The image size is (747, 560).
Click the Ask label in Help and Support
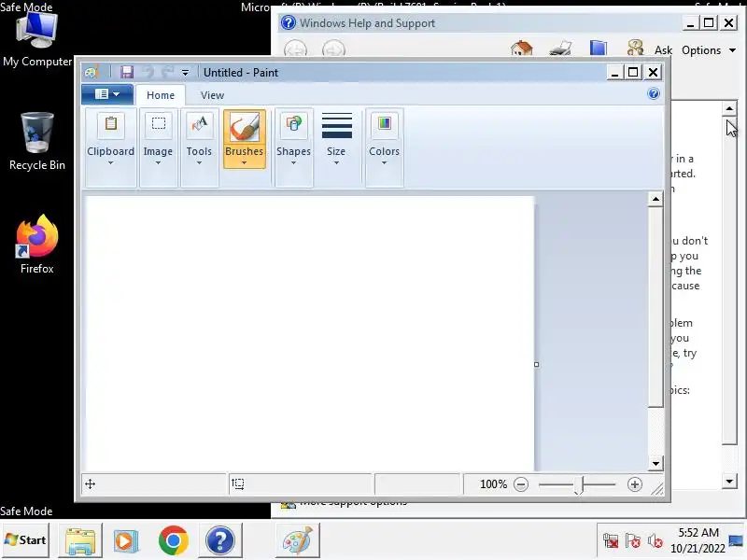(663, 50)
